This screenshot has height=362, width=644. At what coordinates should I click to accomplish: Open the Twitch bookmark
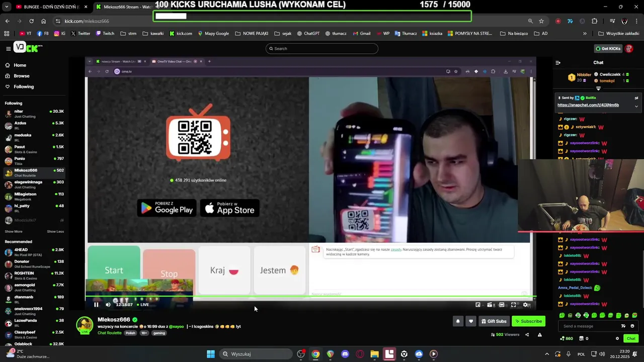click(104, 34)
